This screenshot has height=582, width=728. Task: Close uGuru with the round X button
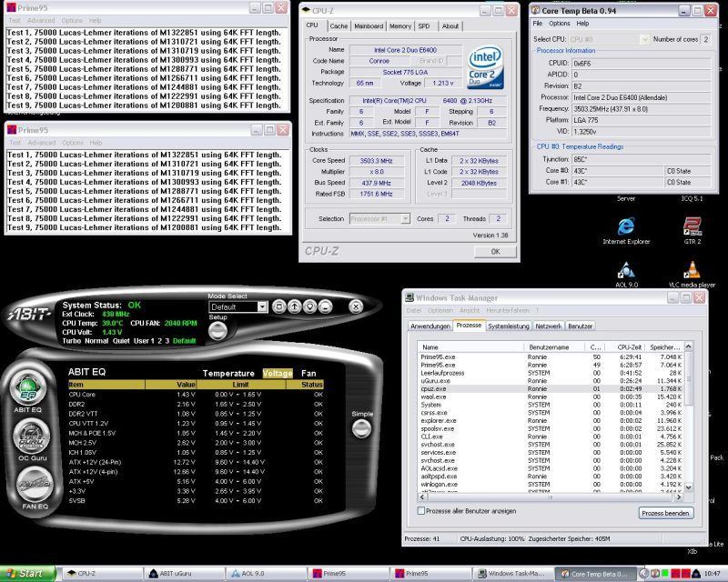(x=356, y=306)
